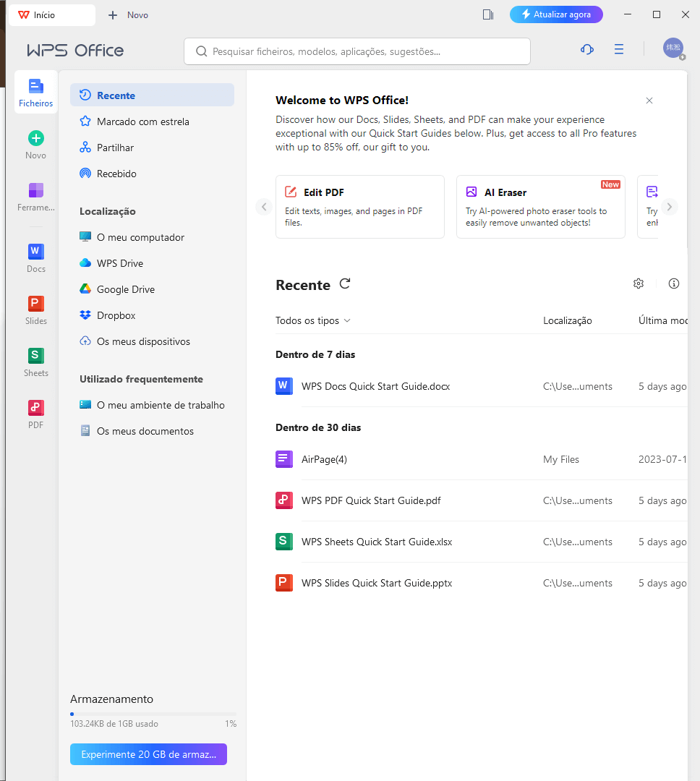Refresh the Recente list

coord(344,284)
